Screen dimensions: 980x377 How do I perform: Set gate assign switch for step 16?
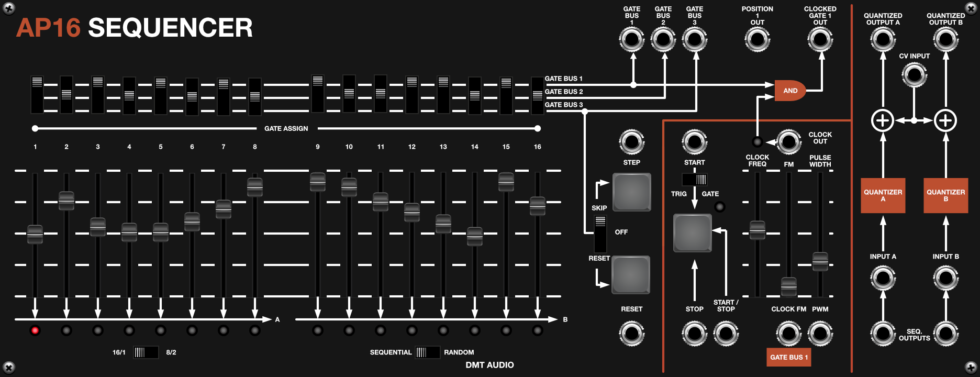coord(538,95)
